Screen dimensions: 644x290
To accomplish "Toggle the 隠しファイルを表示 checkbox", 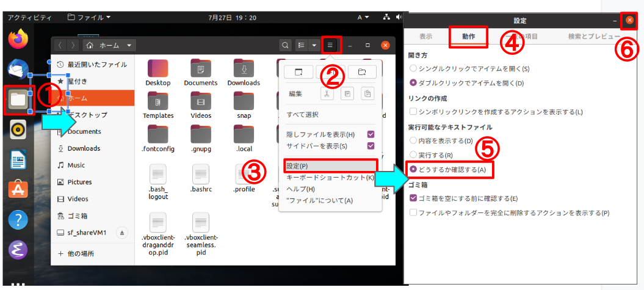I will (370, 134).
